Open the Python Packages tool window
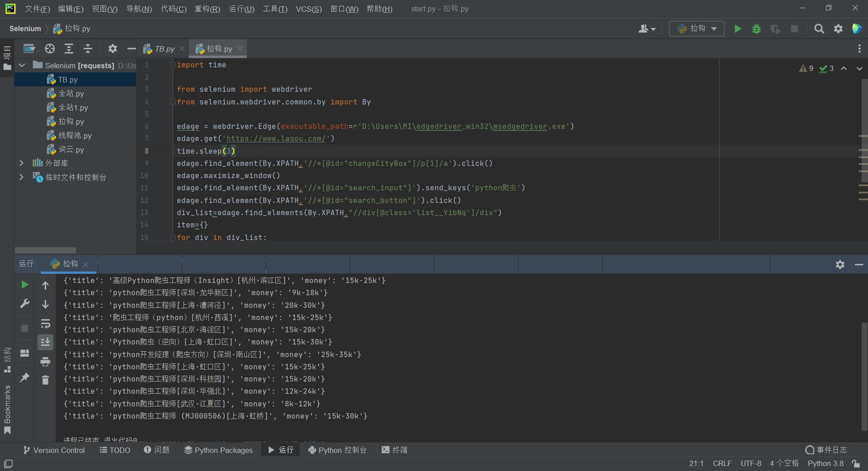The height and width of the screenshot is (471, 868). (x=218, y=450)
